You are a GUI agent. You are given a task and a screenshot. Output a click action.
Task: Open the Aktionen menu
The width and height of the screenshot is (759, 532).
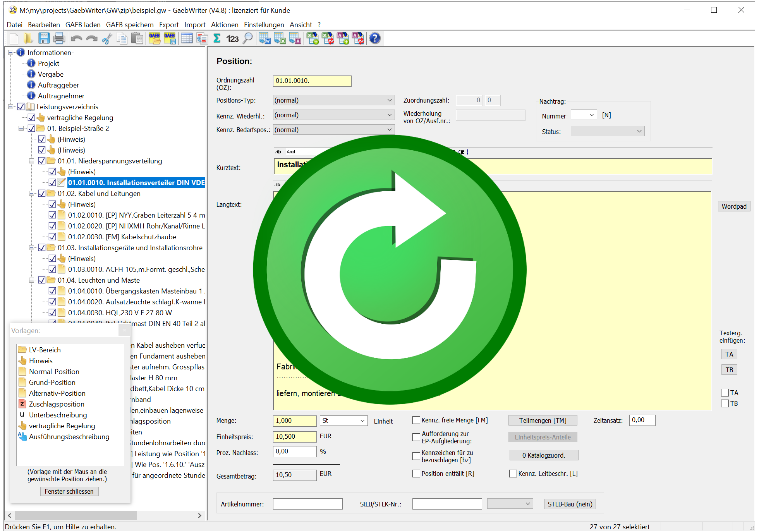[225, 25]
